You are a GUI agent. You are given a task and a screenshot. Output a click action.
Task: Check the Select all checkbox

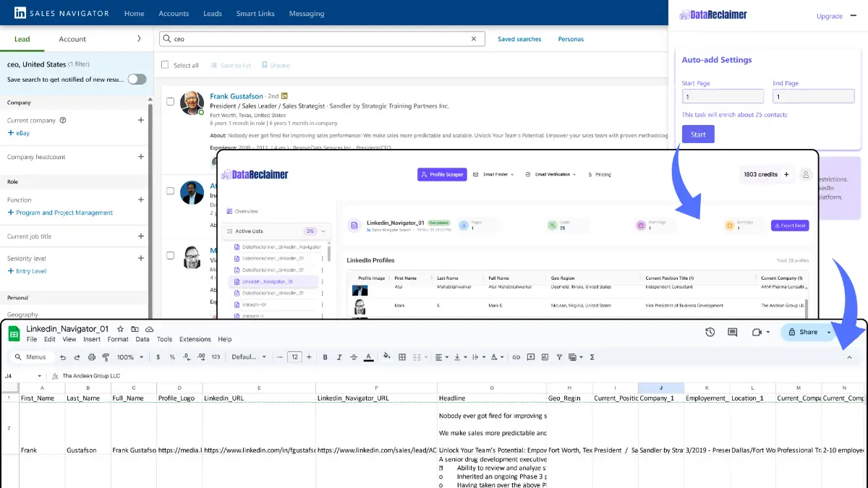click(x=165, y=65)
